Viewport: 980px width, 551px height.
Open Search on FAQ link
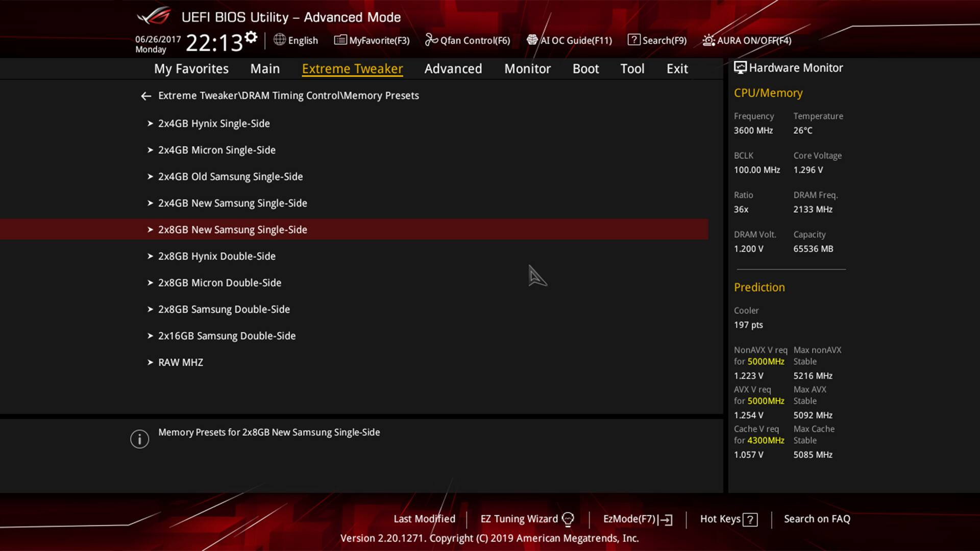pos(817,519)
